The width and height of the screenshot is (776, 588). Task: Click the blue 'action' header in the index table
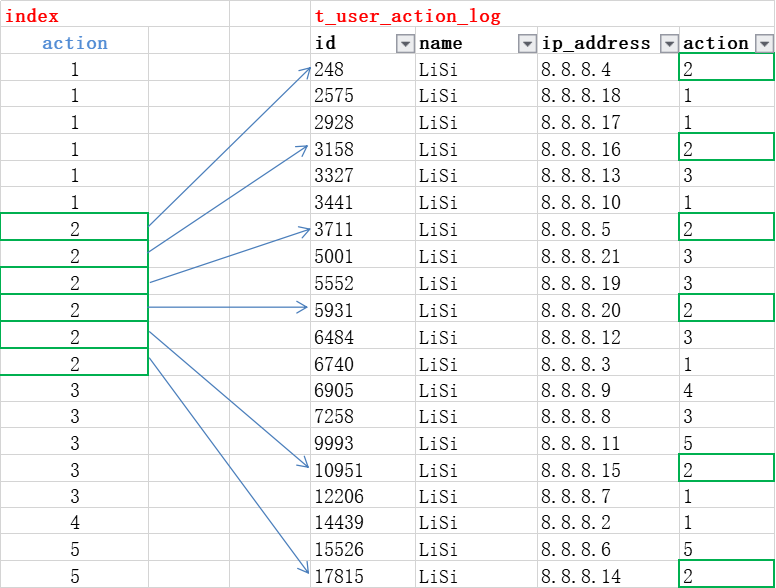(x=75, y=41)
